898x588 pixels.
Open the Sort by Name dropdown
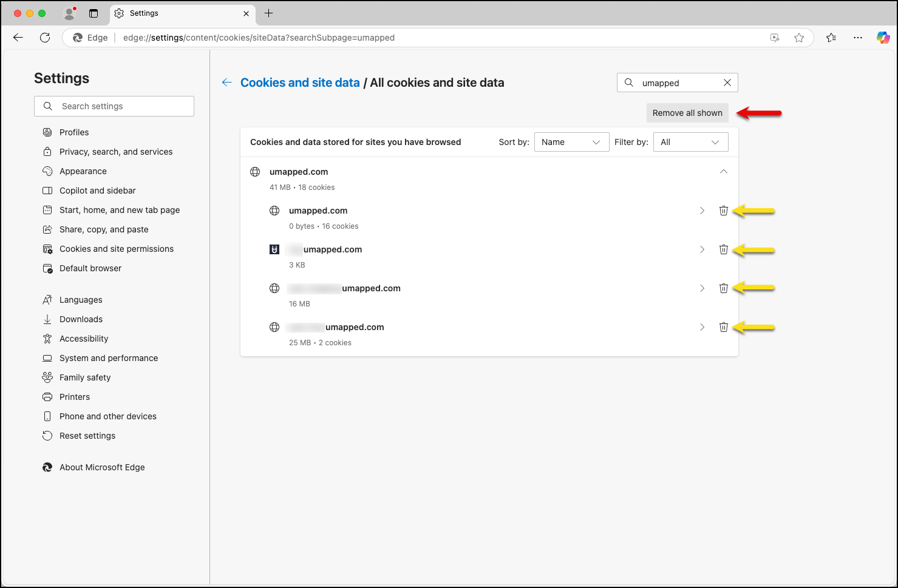[x=571, y=142]
